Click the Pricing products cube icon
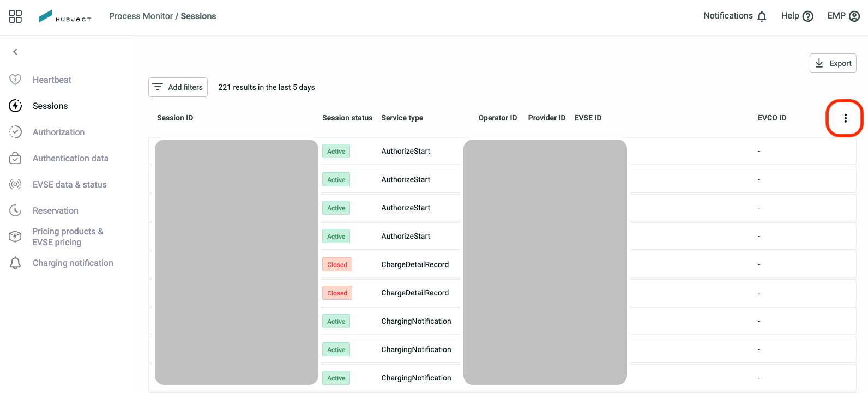Screen dimensions: 868x393 (x=15, y=237)
